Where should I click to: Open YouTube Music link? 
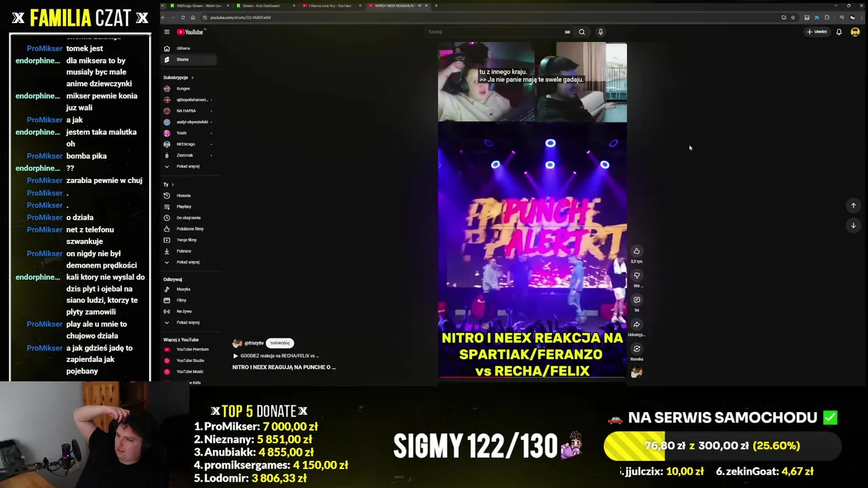point(189,371)
